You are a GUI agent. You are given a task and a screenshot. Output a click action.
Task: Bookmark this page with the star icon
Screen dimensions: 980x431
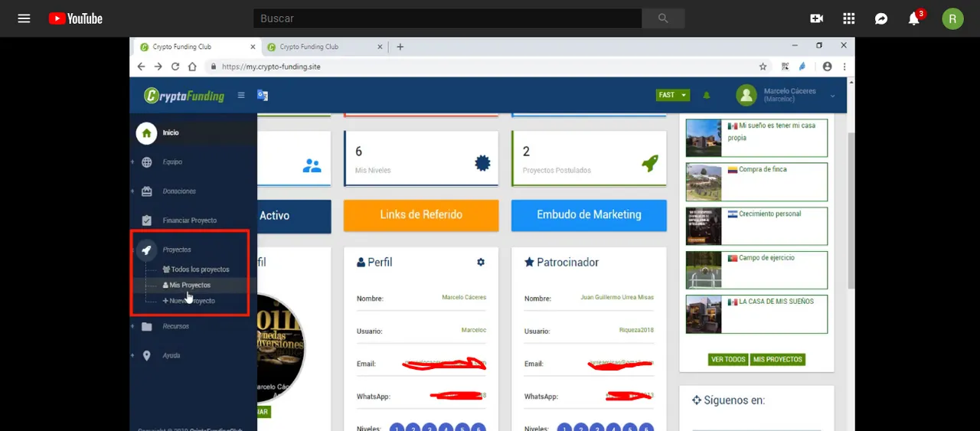point(763,67)
